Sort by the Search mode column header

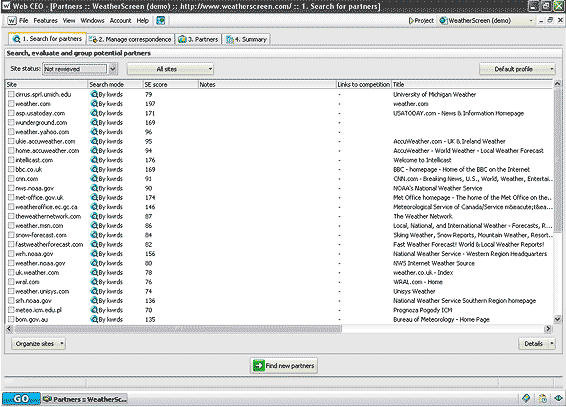pyautogui.click(x=116, y=84)
